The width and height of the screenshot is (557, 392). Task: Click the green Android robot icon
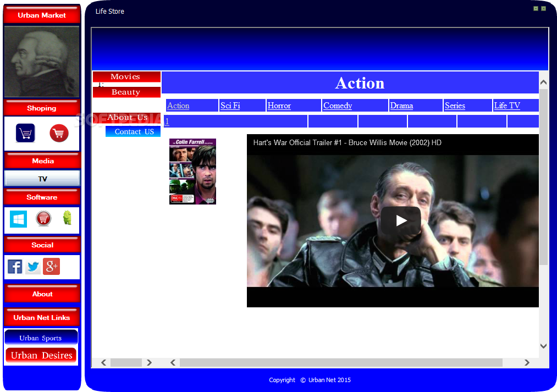click(67, 218)
